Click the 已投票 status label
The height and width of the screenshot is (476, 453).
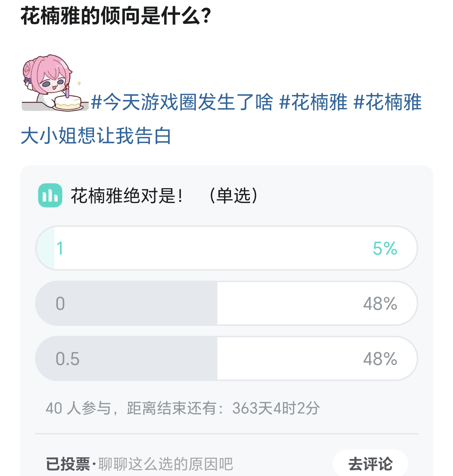click(x=68, y=464)
